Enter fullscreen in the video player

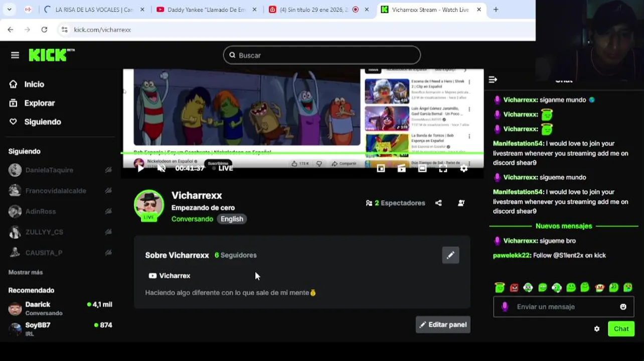point(443,168)
